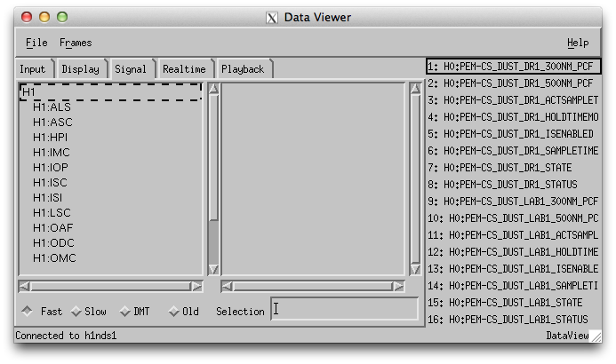Click the left list's scroll down arrow
Image resolution: width=616 pixels, height=364 pixels.
tap(212, 269)
